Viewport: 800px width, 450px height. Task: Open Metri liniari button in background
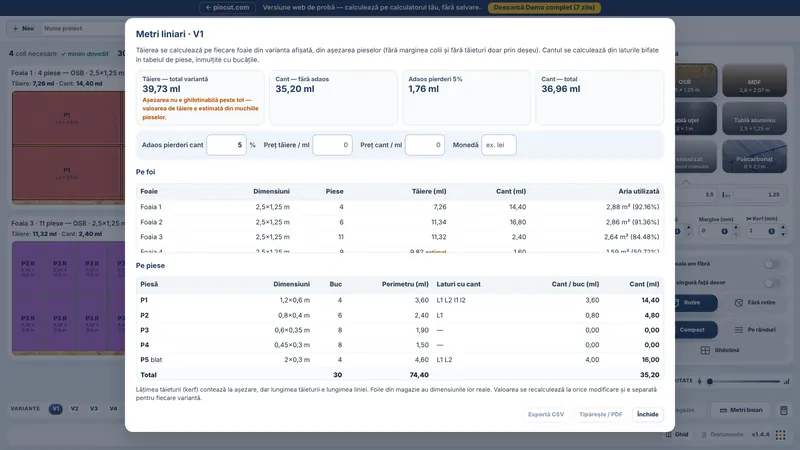coord(741,410)
